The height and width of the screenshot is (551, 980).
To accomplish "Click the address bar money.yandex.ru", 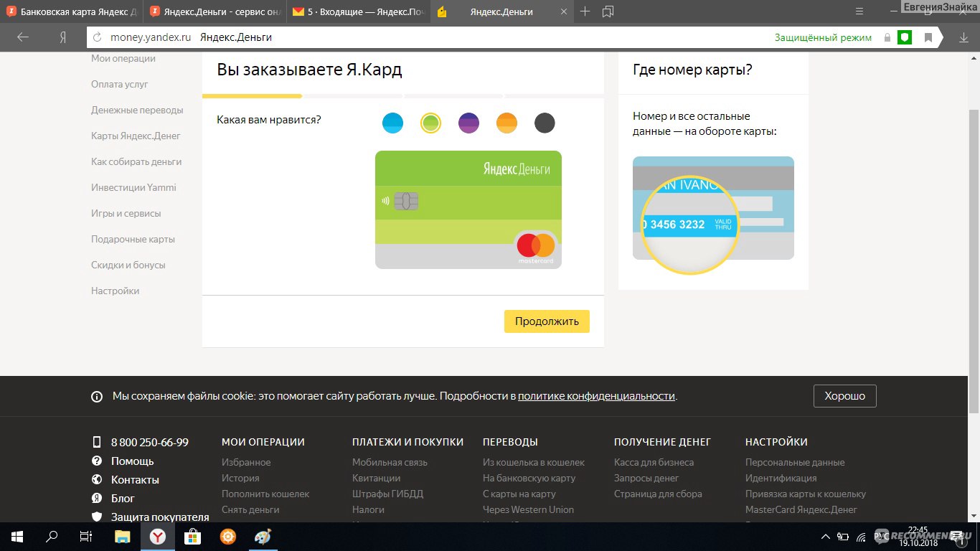I will [x=151, y=37].
